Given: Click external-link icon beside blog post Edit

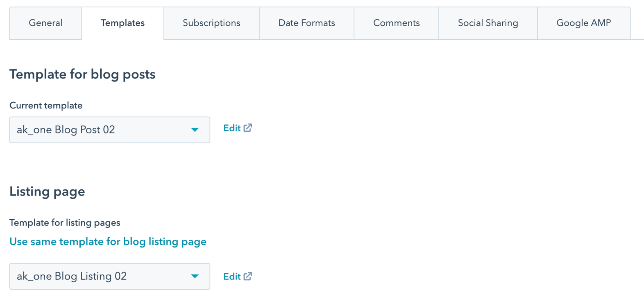Looking at the screenshot, I should [248, 128].
